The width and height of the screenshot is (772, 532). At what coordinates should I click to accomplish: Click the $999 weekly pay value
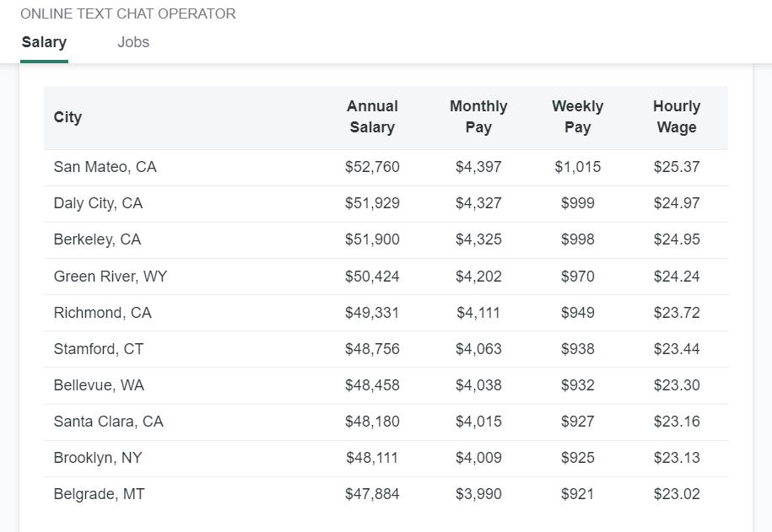click(x=577, y=203)
